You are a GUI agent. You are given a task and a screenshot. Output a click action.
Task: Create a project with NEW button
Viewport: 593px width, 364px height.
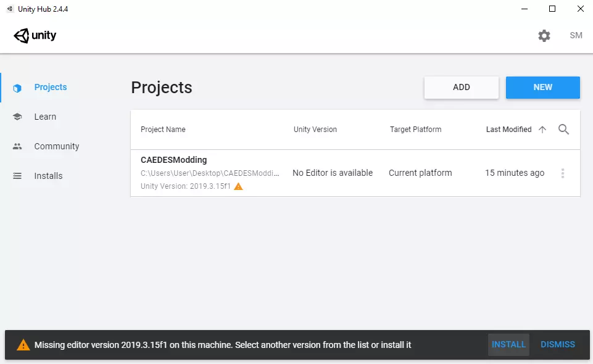coord(542,88)
